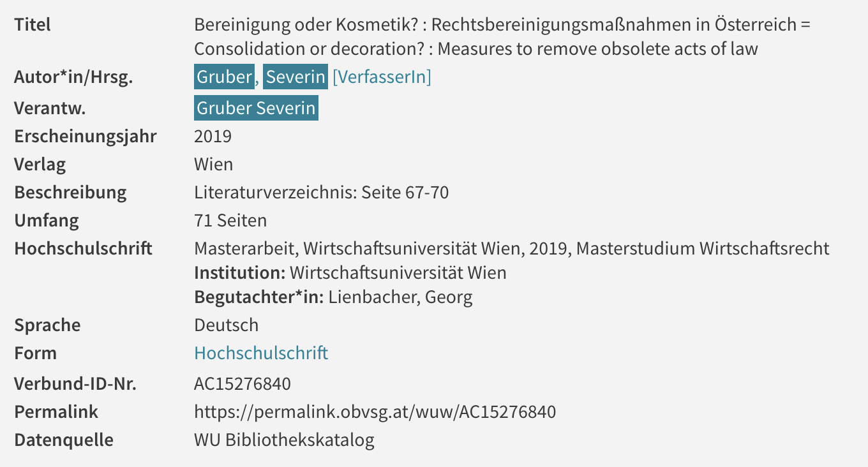868x467 pixels.
Task: Click Institution Wirtschaftsuniversität Wien entry
Action: click(350, 272)
